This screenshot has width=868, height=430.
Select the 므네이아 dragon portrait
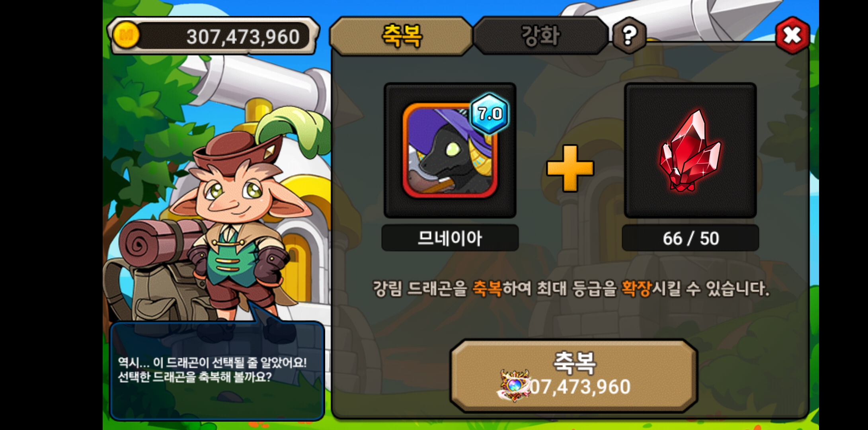(x=450, y=150)
